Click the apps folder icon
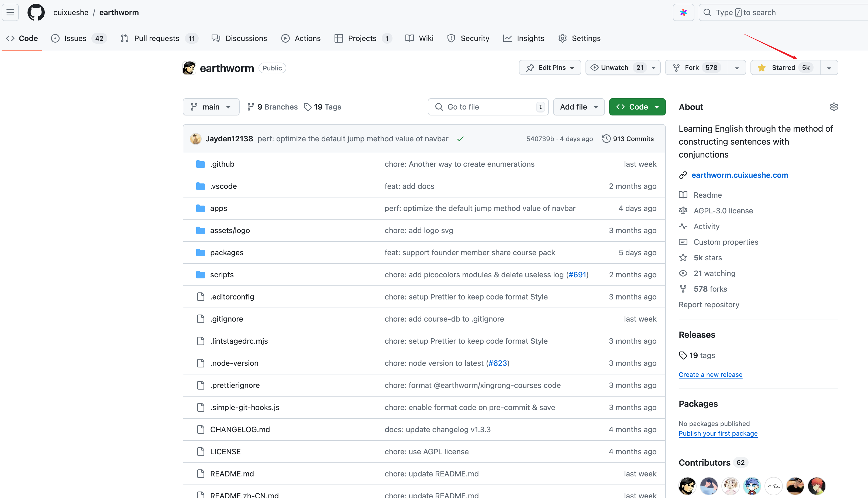Viewport: 868px width, 498px height. (x=201, y=208)
